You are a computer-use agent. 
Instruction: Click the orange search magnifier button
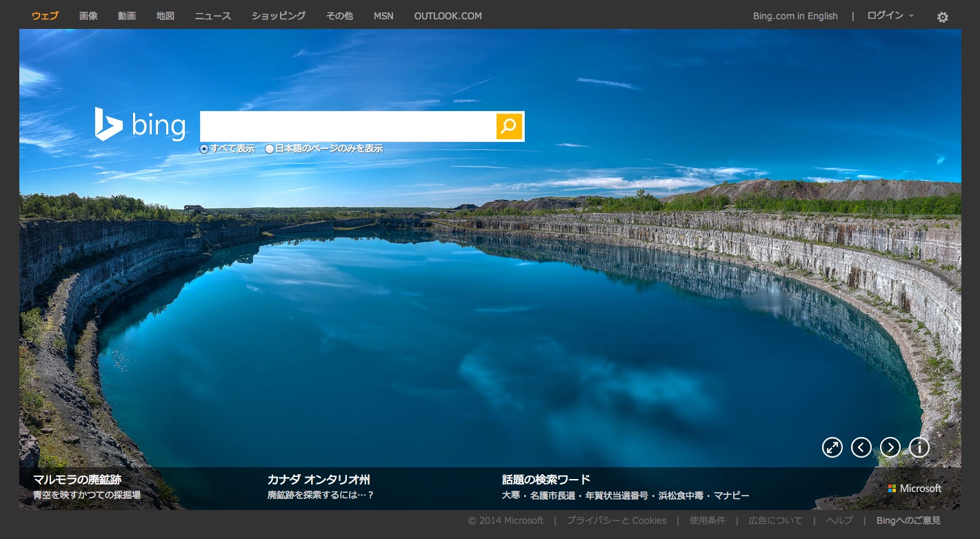coord(509,126)
